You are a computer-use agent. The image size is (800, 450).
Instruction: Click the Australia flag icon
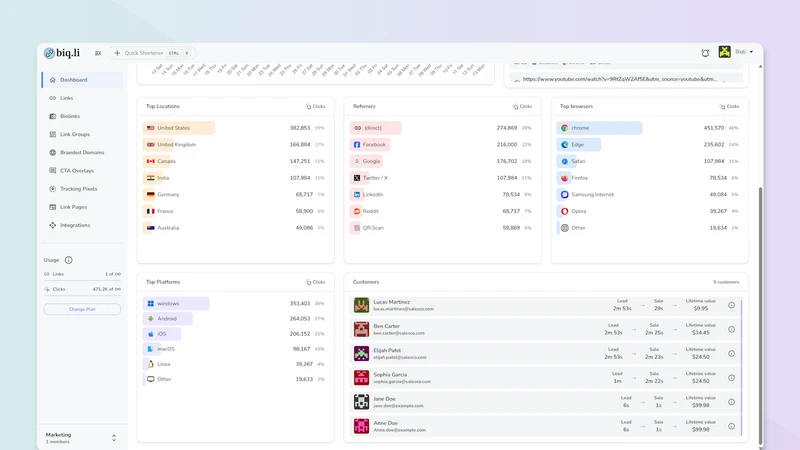coord(151,228)
